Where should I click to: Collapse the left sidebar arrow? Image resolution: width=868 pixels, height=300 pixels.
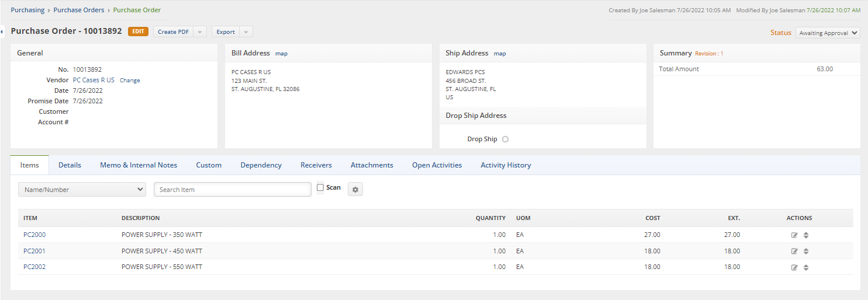tap(2, 31)
